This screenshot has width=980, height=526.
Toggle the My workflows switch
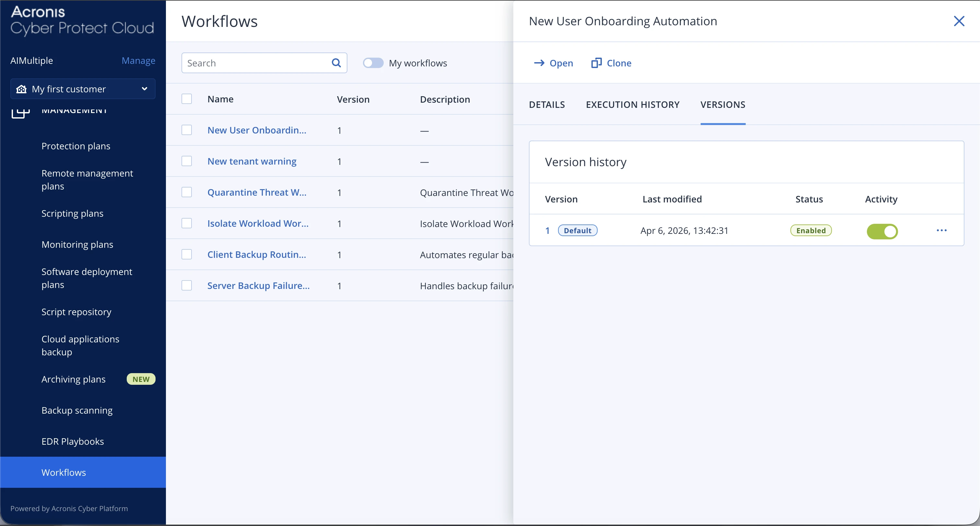[x=373, y=63]
